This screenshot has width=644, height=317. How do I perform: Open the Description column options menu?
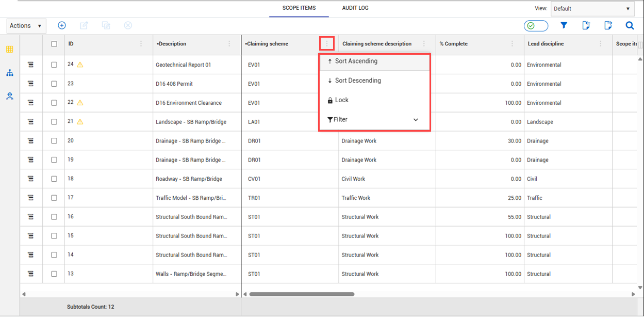point(229,44)
